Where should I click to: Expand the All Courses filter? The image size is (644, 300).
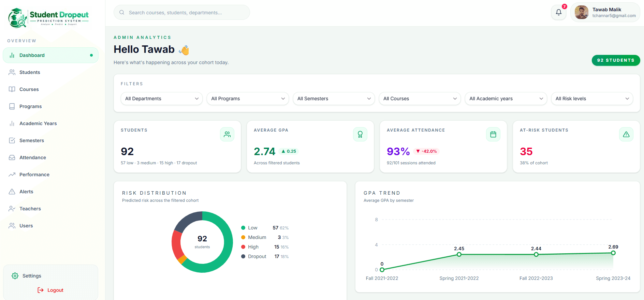420,99
